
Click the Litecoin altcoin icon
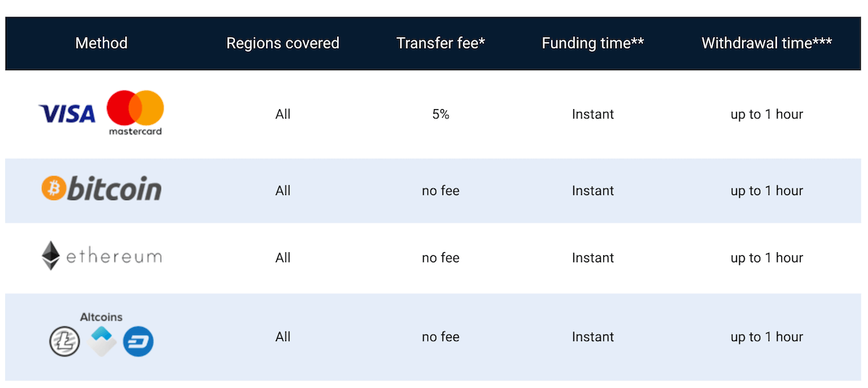pyautogui.click(x=64, y=342)
